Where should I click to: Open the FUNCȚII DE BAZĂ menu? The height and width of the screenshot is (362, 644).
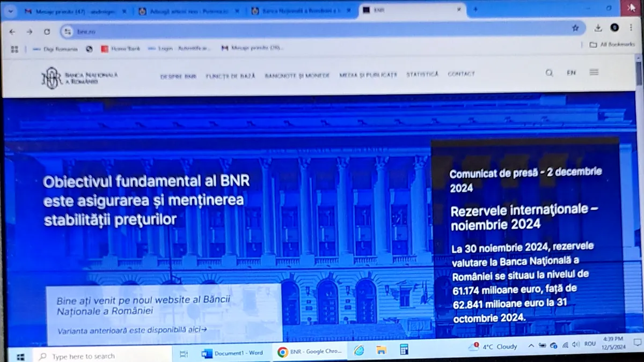pos(231,76)
